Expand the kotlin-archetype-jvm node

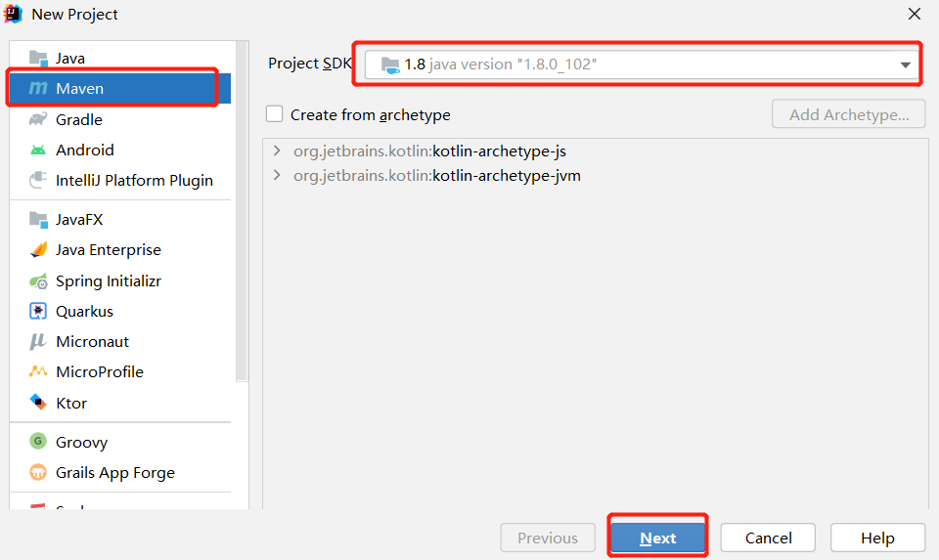coord(277,175)
